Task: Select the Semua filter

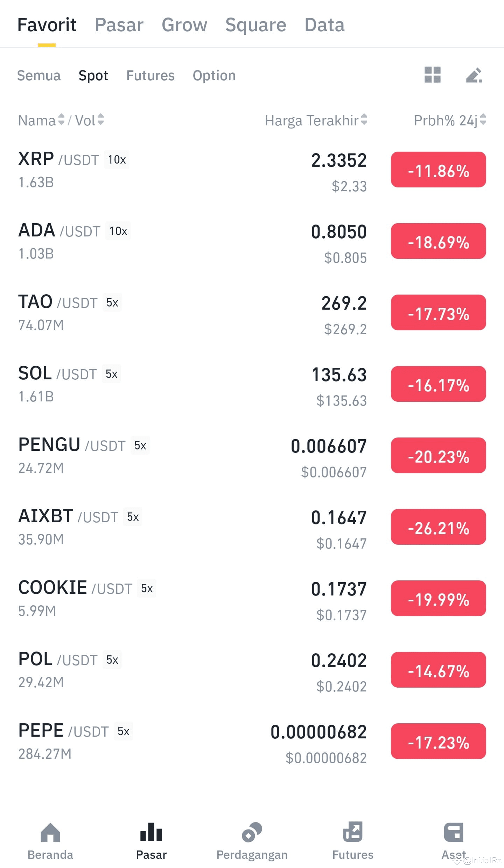Action: click(39, 75)
